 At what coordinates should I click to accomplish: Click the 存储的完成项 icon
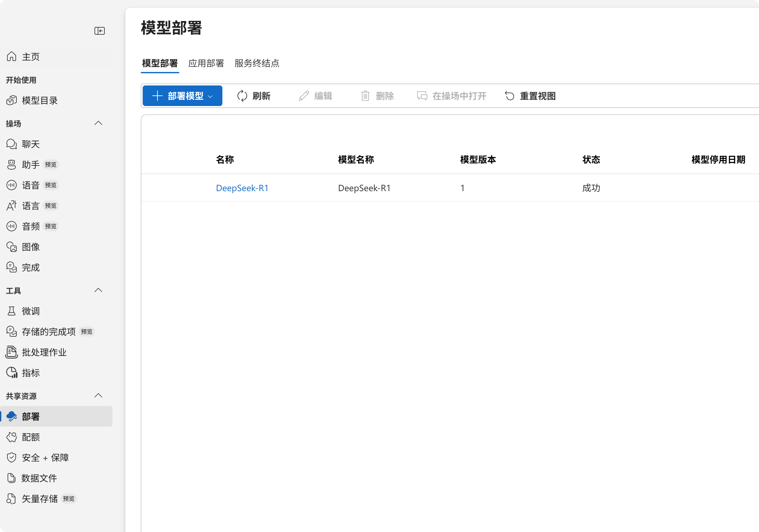[12, 332]
